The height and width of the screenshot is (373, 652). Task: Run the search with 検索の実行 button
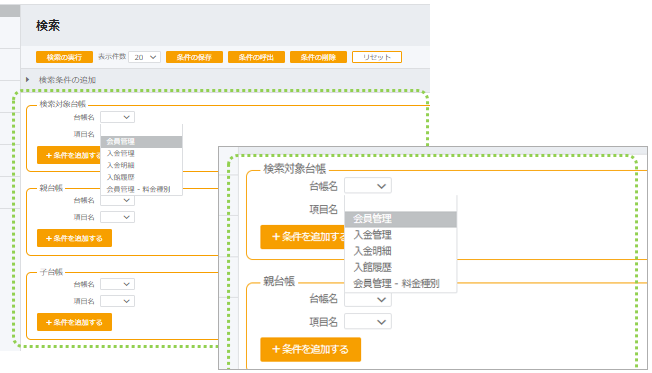coord(64,57)
